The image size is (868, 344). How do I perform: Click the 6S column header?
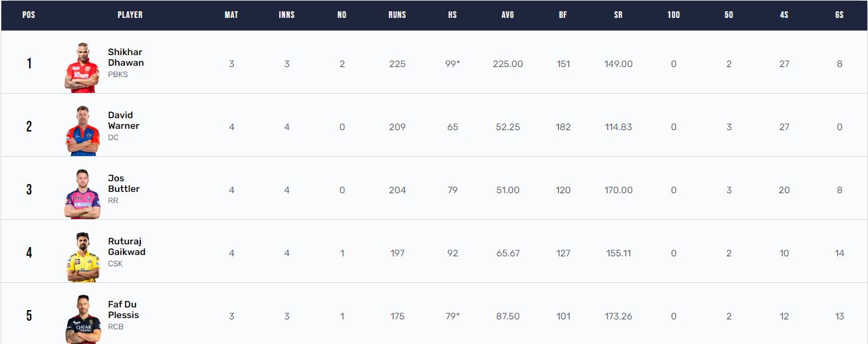(839, 15)
